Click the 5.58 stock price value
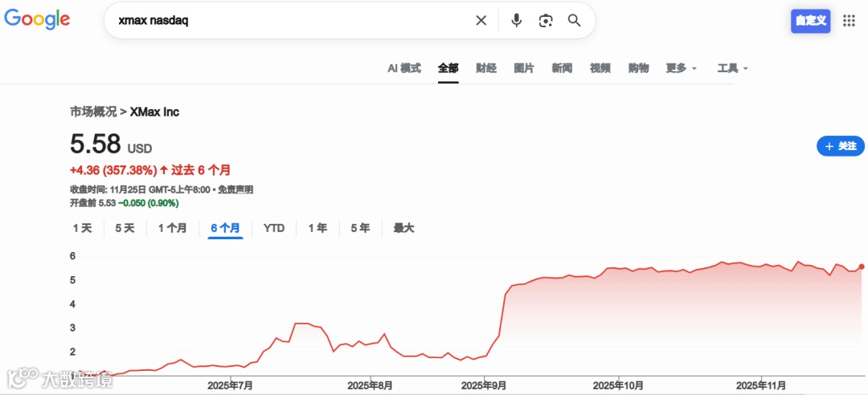 (x=95, y=144)
